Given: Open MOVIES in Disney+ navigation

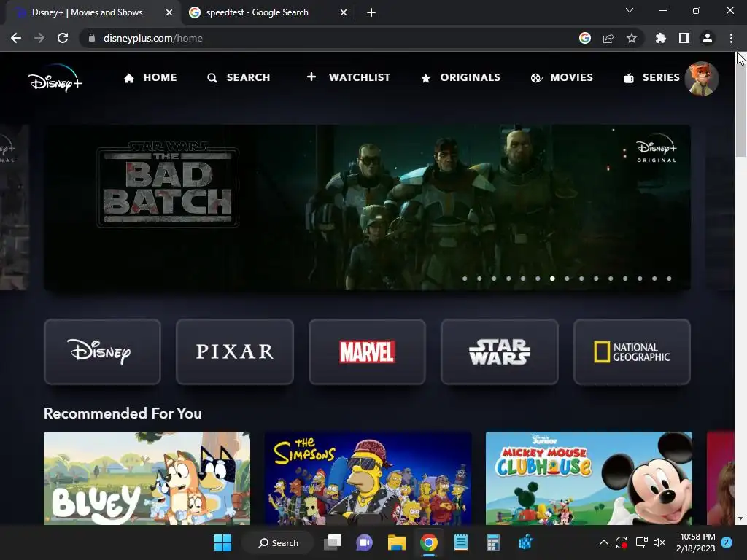Looking at the screenshot, I should tap(562, 77).
